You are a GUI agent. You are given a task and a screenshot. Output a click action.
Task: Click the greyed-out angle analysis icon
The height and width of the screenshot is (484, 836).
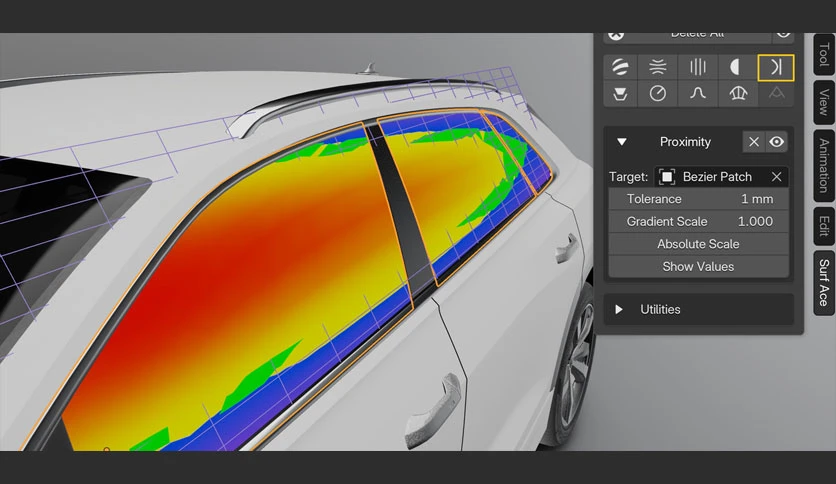[776, 94]
